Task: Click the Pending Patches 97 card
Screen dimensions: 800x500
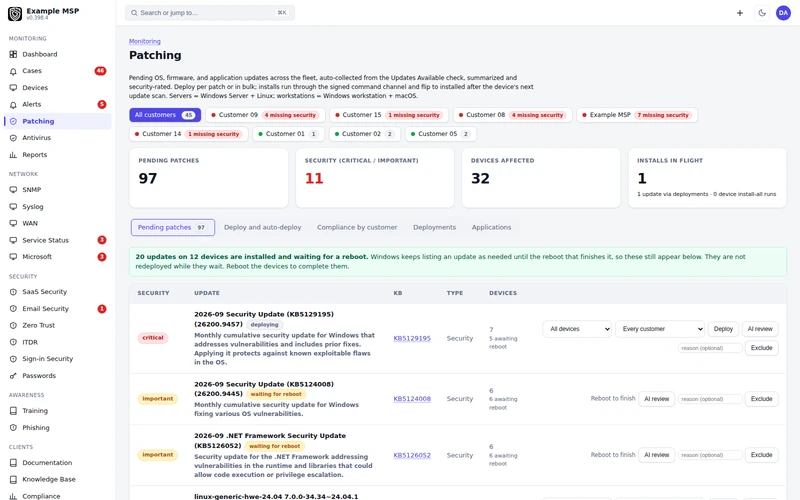Action: [209, 178]
